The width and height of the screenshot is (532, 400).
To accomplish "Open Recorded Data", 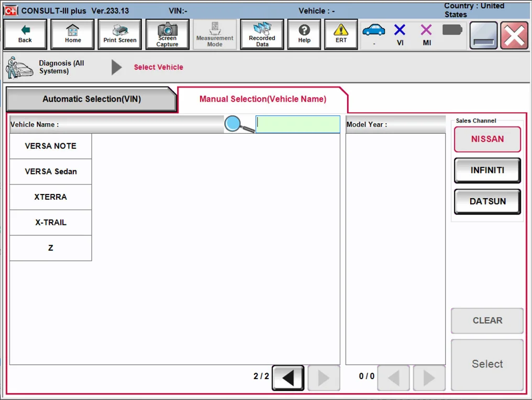I will click(x=262, y=34).
